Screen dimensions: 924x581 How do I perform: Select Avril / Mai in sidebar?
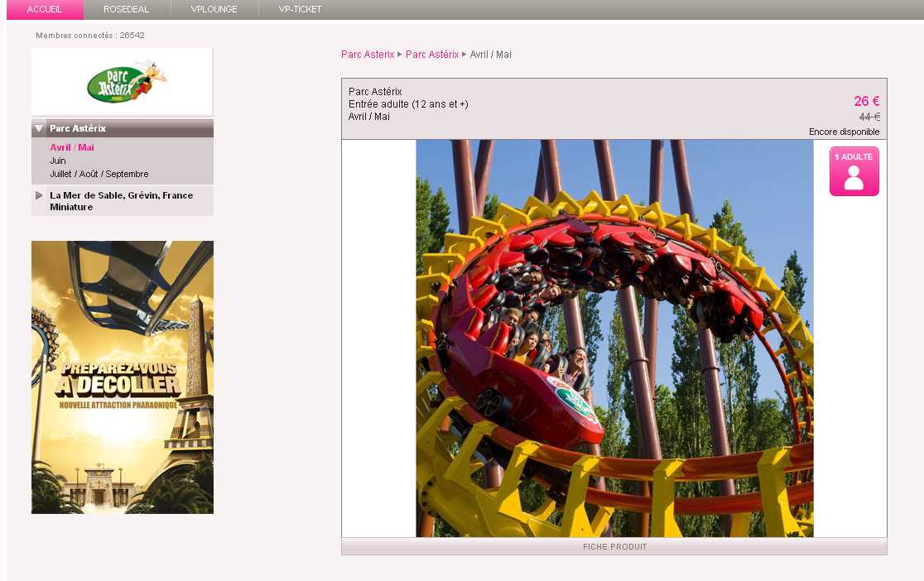72,147
